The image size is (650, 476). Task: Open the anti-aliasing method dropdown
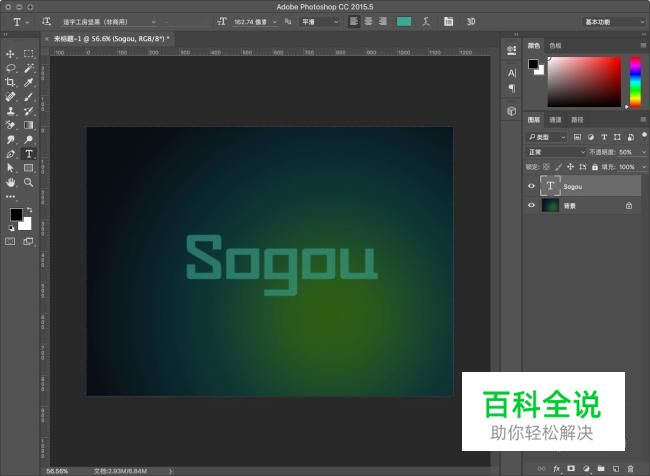click(x=320, y=22)
